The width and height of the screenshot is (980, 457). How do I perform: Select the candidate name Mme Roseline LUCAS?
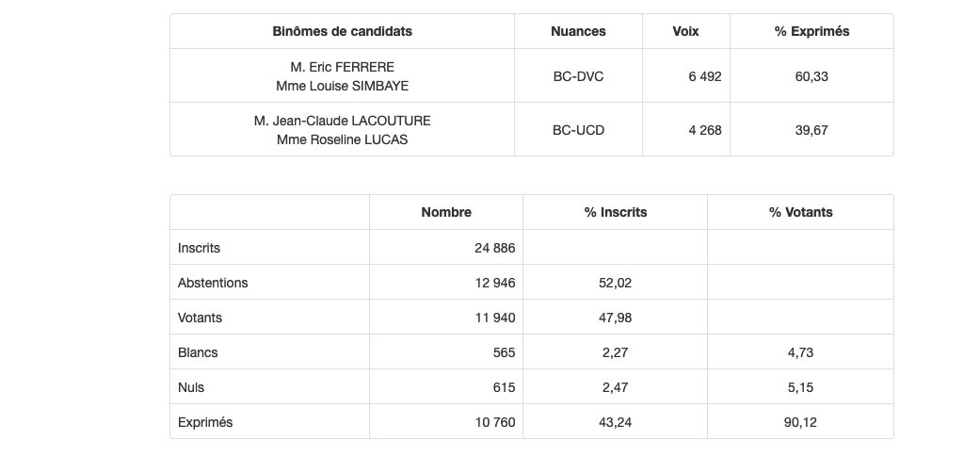pyautogui.click(x=342, y=139)
